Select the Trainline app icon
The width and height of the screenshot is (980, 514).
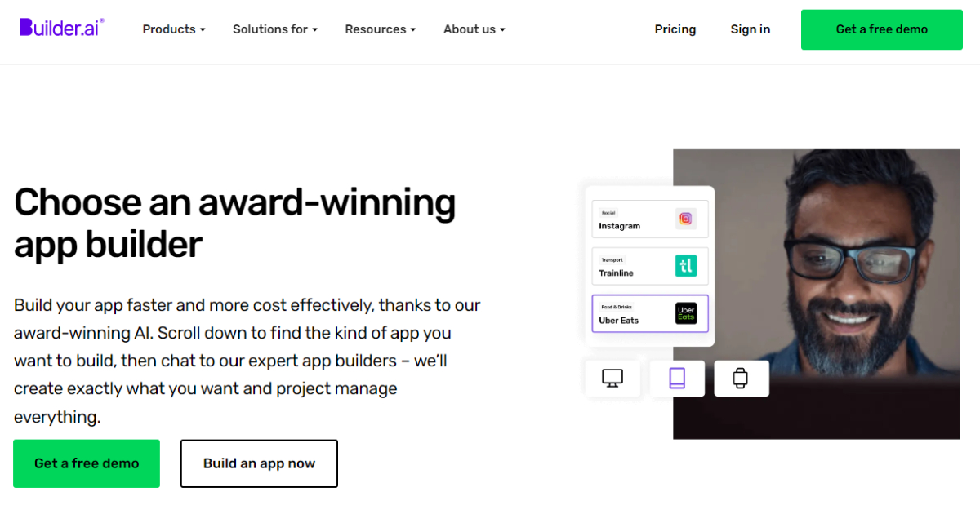click(x=686, y=266)
